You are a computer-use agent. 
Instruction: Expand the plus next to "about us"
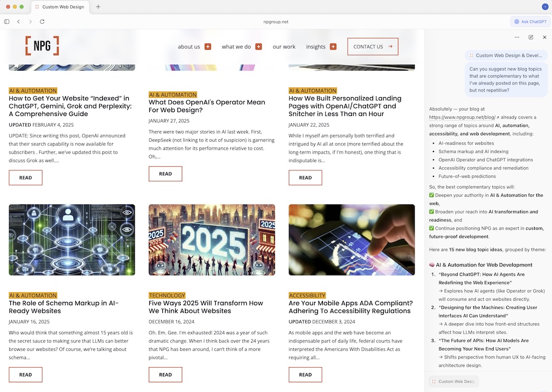(208, 47)
